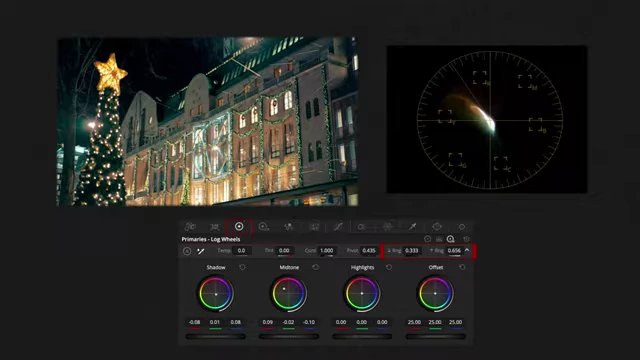Viewport: 640px width, 360px height.
Task: Open the Qualifier eyedropper palette
Action: click(412, 227)
